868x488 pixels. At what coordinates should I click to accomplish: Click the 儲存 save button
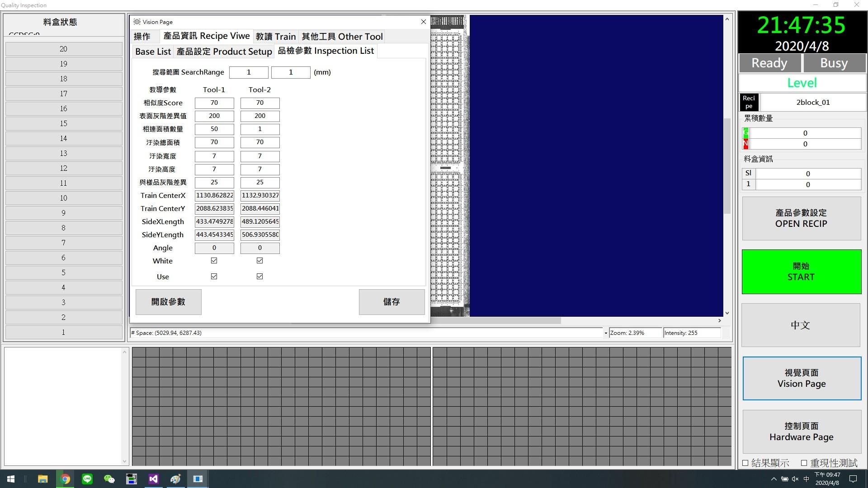(x=391, y=302)
